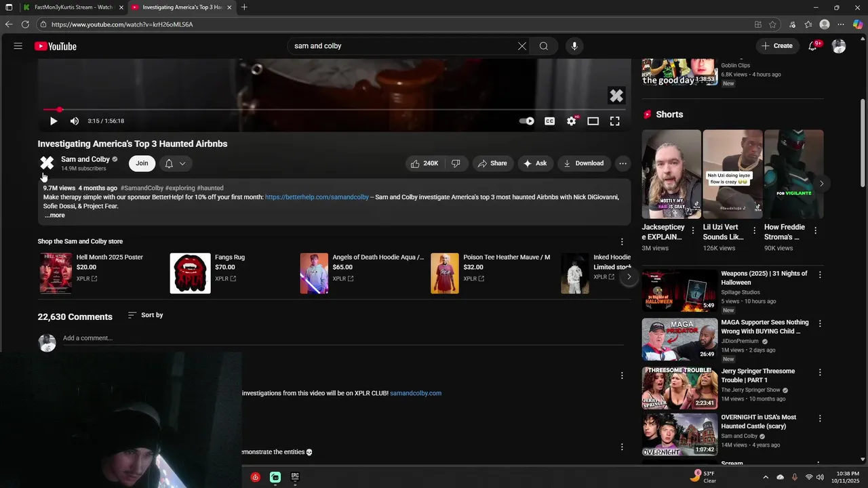Share this video
868x488 pixels.
point(492,163)
